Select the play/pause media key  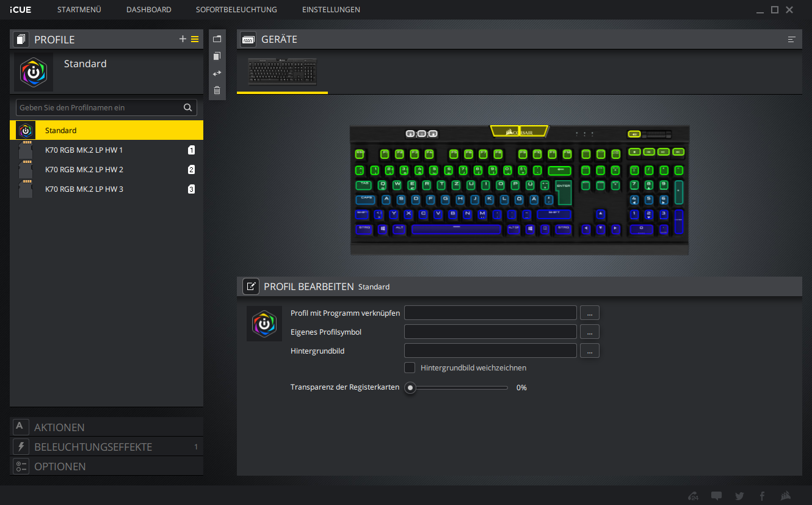coord(663,151)
